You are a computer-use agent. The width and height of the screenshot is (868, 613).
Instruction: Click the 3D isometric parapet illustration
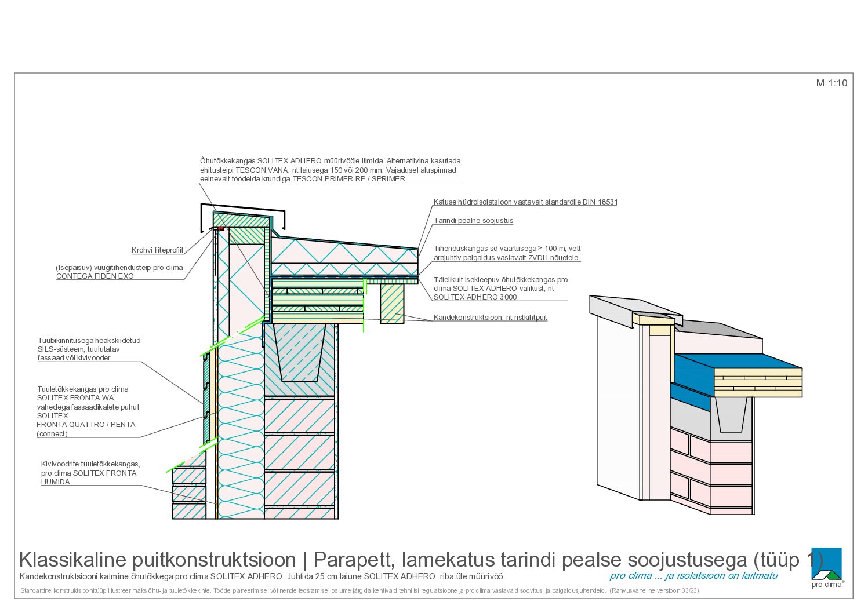(x=696, y=405)
